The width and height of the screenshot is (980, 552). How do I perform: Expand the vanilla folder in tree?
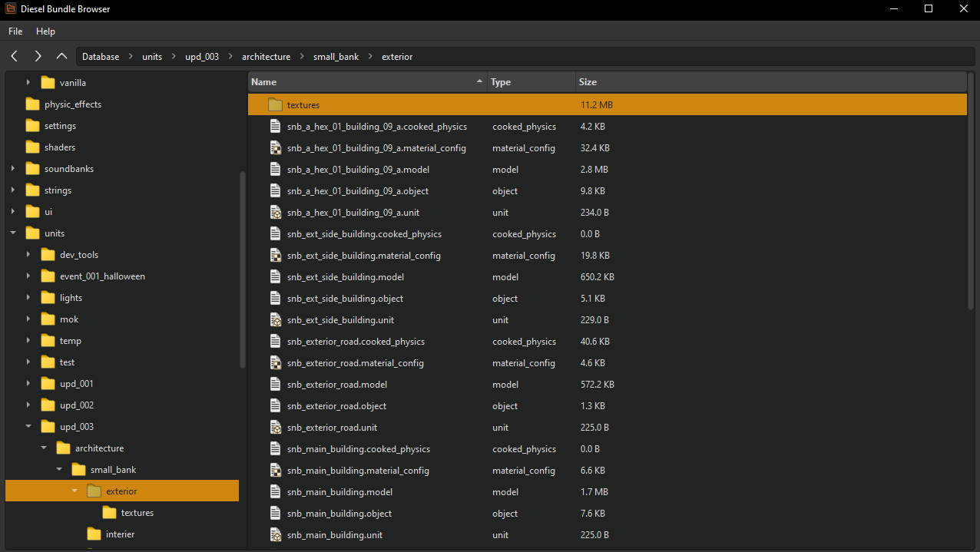click(28, 83)
